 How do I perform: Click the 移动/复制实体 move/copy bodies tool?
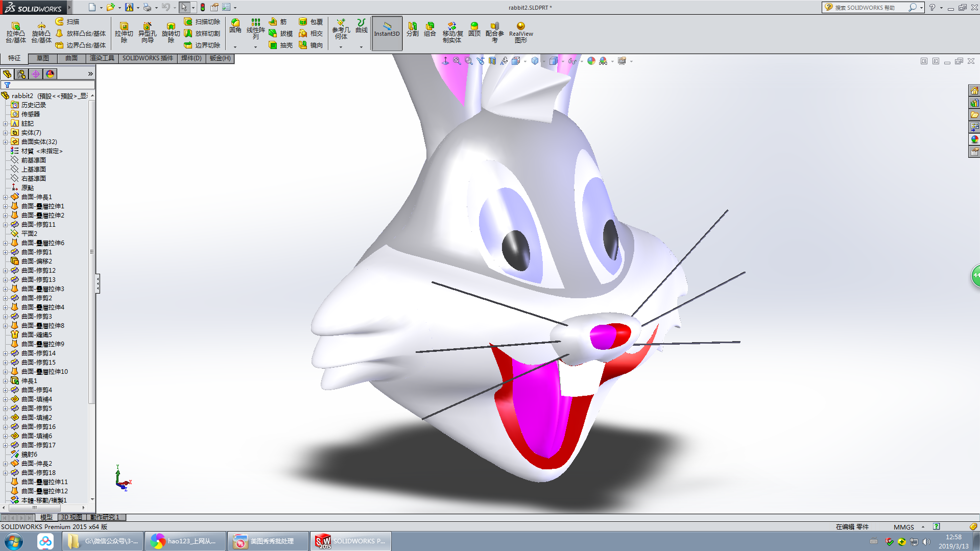pyautogui.click(x=452, y=33)
